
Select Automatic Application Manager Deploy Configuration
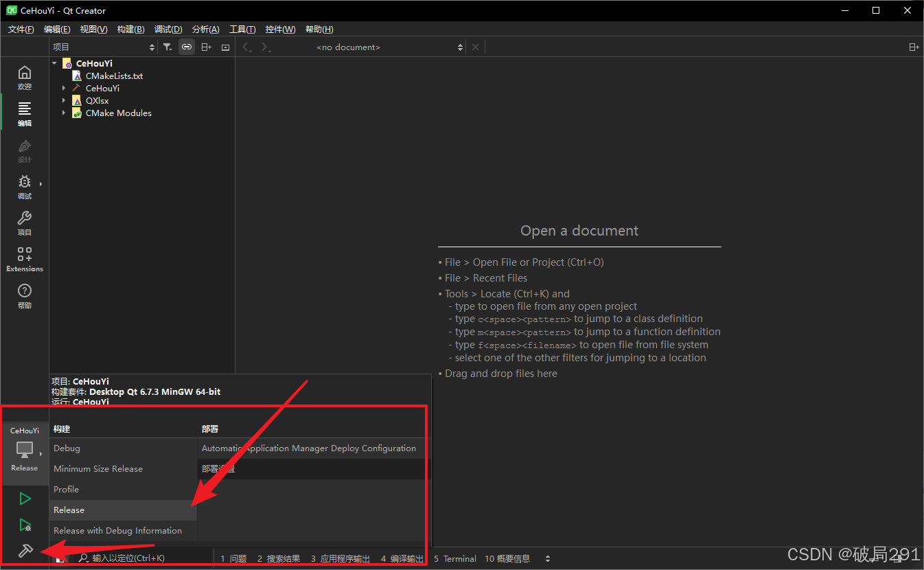pyautogui.click(x=312, y=448)
